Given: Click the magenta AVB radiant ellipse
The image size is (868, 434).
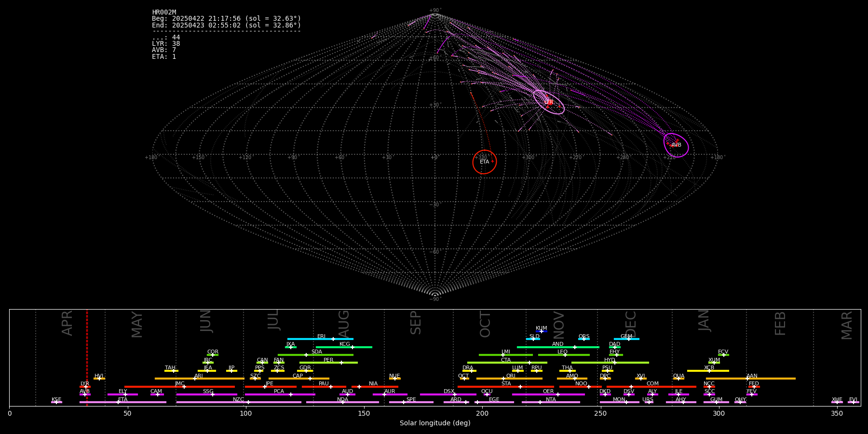Looking at the screenshot, I should tap(676, 145).
